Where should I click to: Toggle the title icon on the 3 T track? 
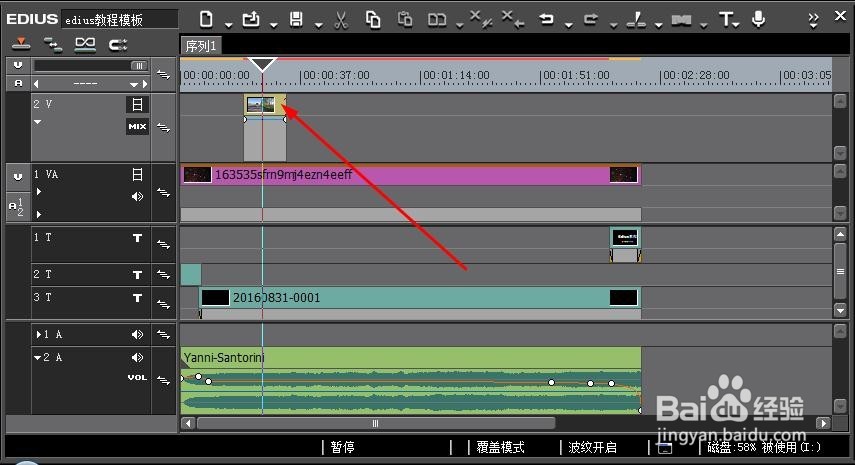pyautogui.click(x=137, y=298)
